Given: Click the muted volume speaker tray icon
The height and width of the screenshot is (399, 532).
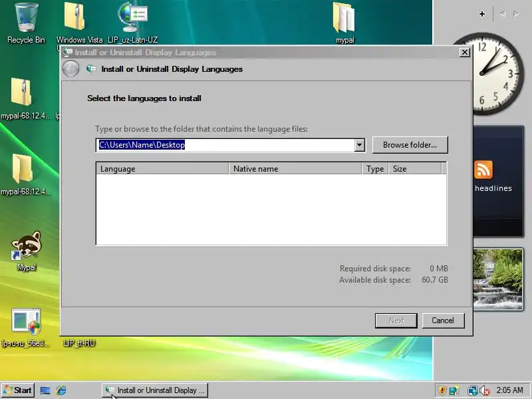Looking at the screenshot, I should pyautogui.click(x=485, y=390).
